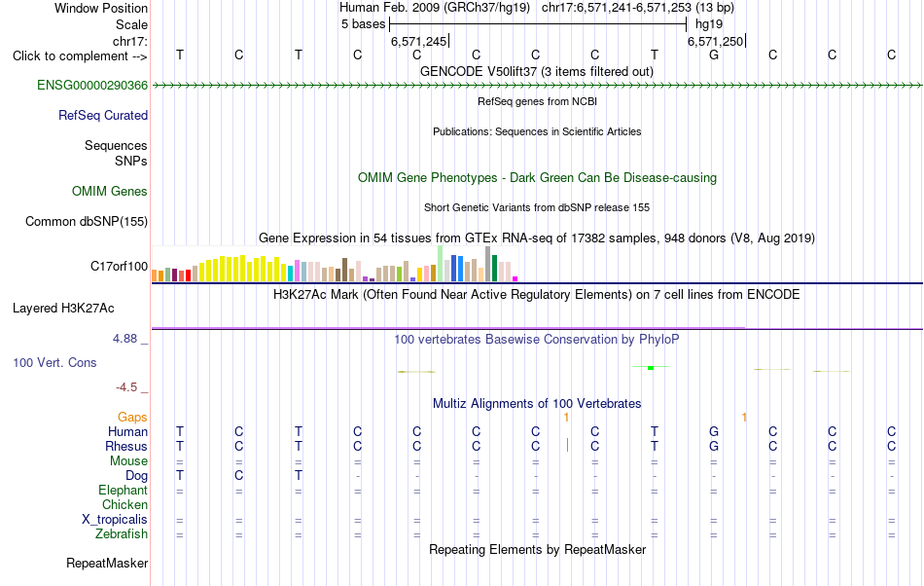Click the dark green GTEx expression bar
The height and width of the screenshot is (586, 924).
[x=494, y=269]
